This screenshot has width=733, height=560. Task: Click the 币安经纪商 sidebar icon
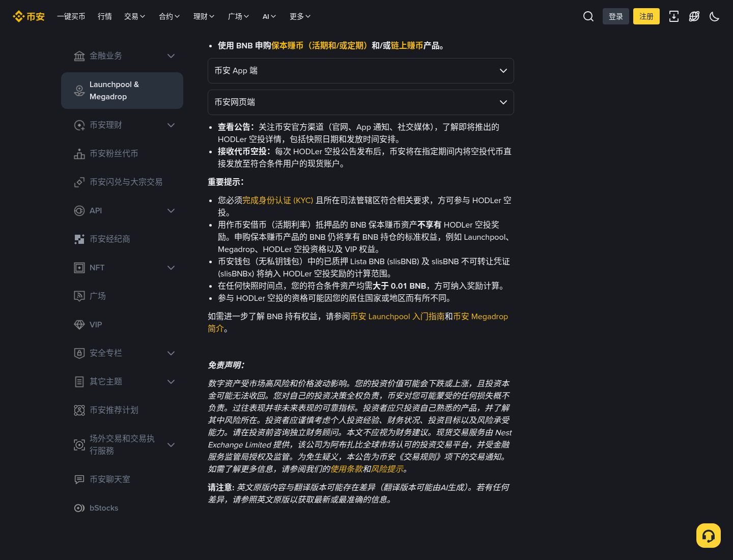(79, 239)
